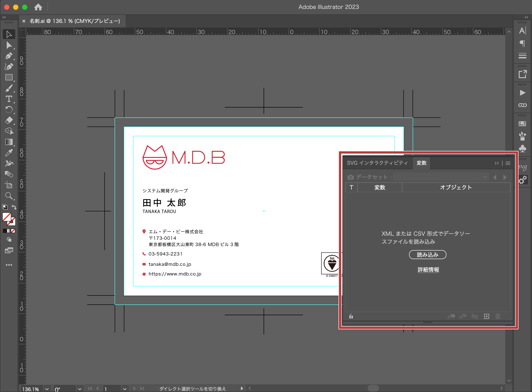532x392 pixels.
Task: Delete variable with trash icon
Action: click(498, 316)
